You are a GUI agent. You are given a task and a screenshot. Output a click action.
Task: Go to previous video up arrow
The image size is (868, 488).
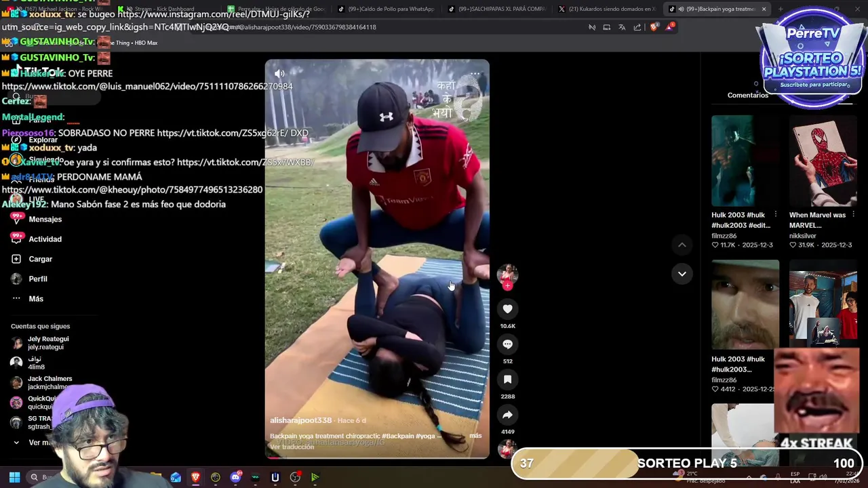tap(682, 245)
